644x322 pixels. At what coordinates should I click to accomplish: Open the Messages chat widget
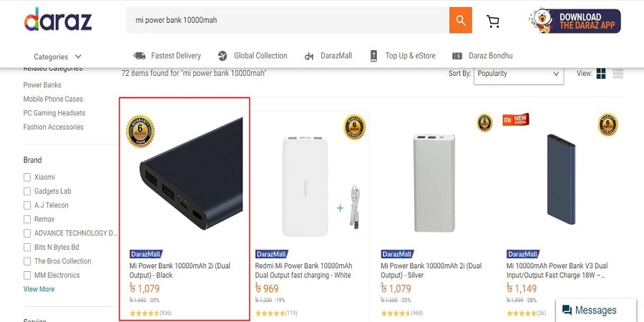coord(589,310)
